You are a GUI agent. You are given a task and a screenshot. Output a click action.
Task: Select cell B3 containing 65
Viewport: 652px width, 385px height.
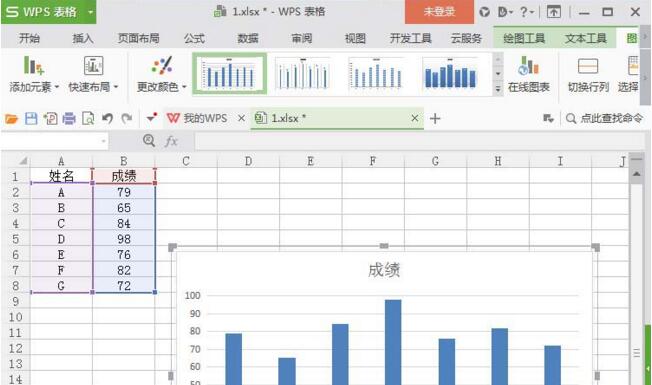click(x=124, y=208)
